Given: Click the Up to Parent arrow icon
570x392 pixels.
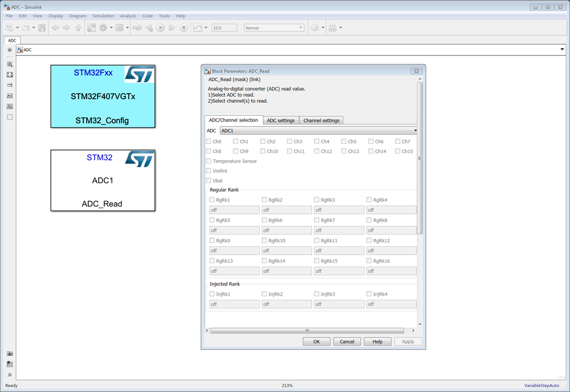Looking at the screenshot, I should click(x=78, y=27).
